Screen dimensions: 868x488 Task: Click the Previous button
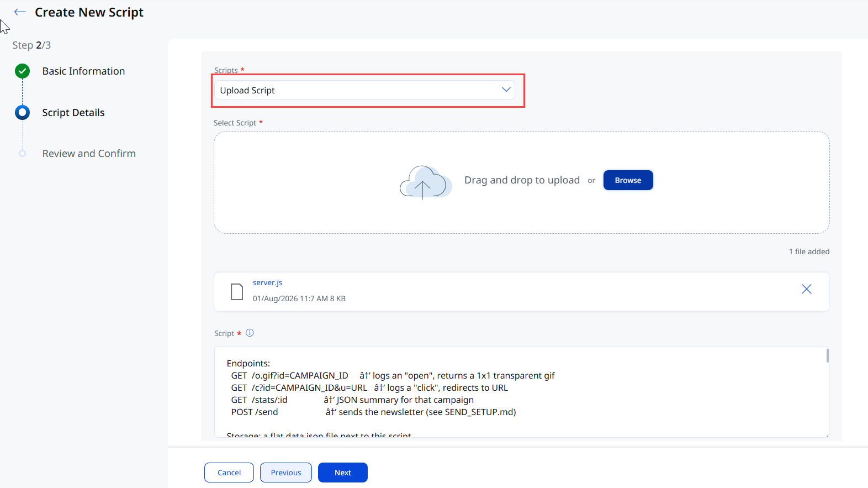[286, 473]
